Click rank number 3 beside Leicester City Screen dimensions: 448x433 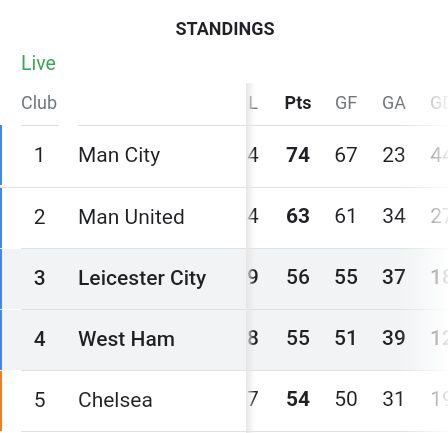point(39,278)
